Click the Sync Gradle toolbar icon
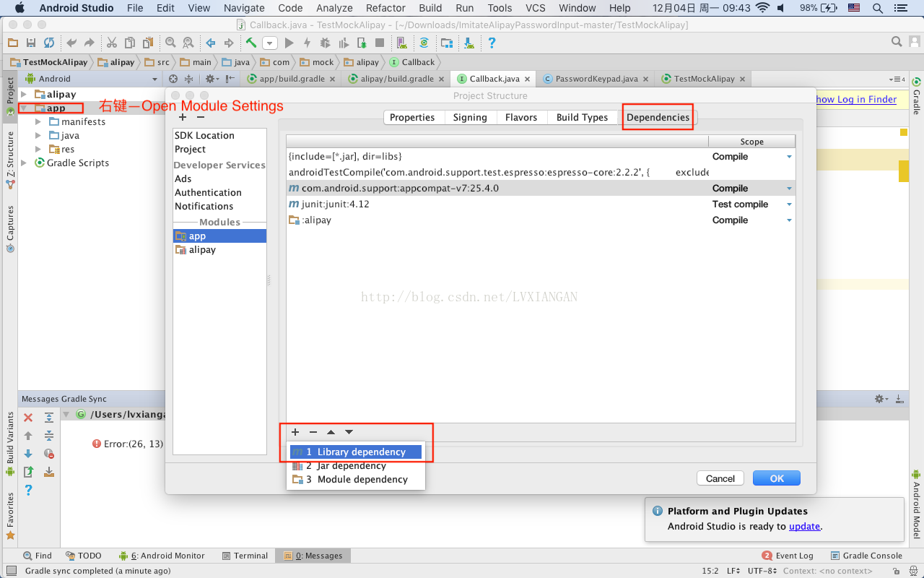This screenshot has width=924, height=578. tap(424, 43)
